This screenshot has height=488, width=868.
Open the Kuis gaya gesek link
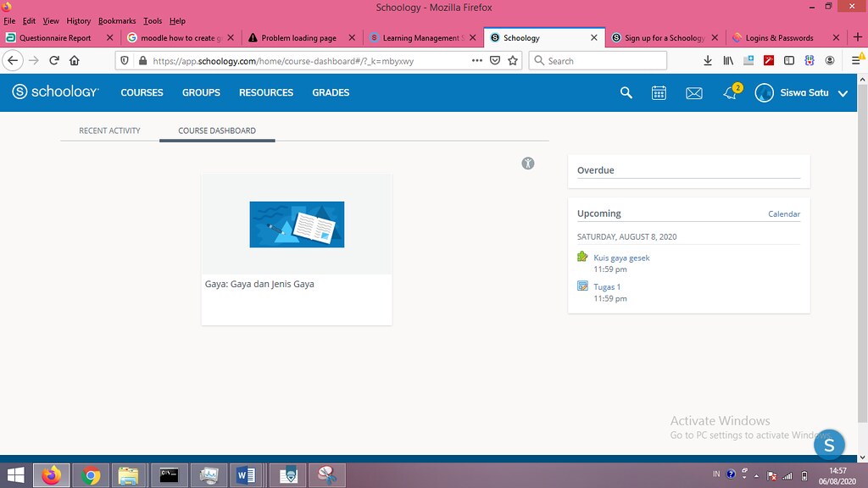coord(621,258)
